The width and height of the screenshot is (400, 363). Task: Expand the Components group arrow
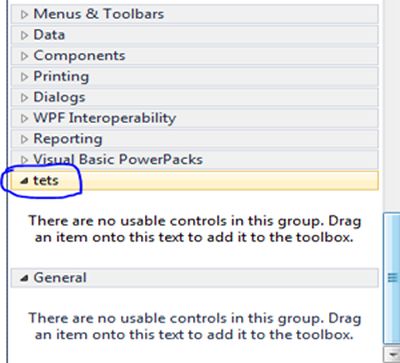click(24, 56)
